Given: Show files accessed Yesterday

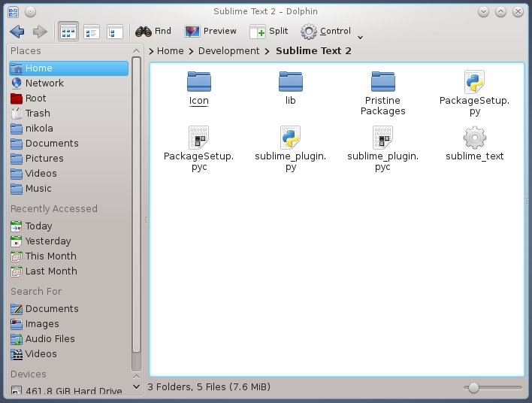Looking at the screenshot, I should point(69,241).
